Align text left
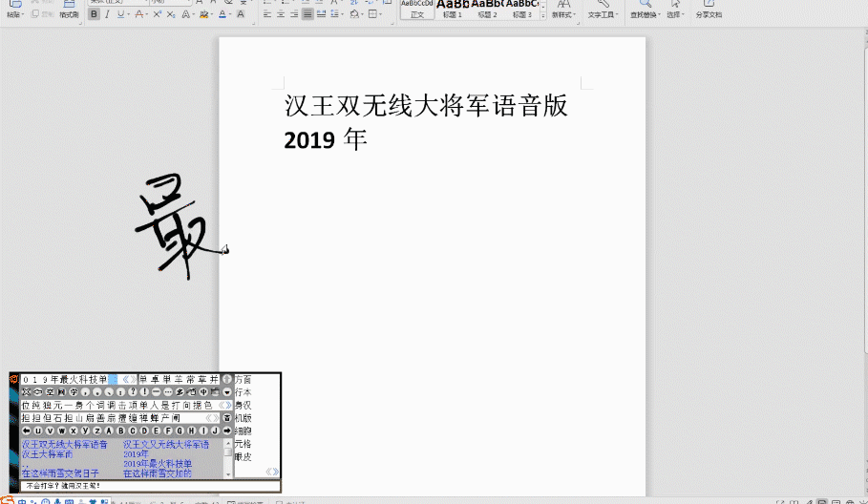This screenshot has width=868, height=504. (x=267, y=14)
